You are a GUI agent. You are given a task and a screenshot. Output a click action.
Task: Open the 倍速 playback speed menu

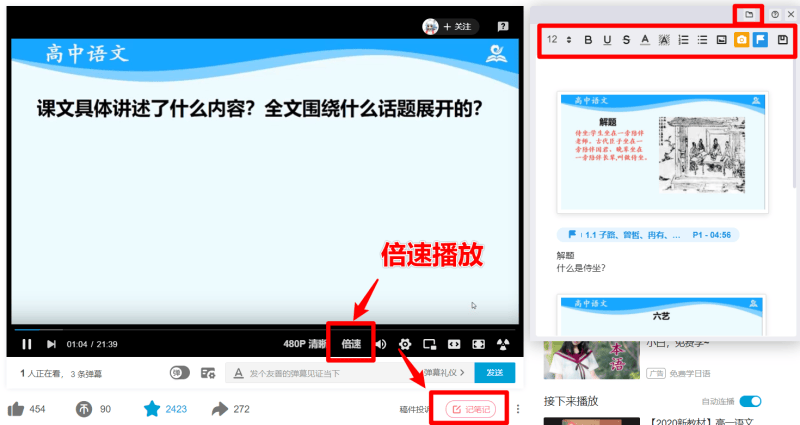pyautogui.click(x=351, y=344)
